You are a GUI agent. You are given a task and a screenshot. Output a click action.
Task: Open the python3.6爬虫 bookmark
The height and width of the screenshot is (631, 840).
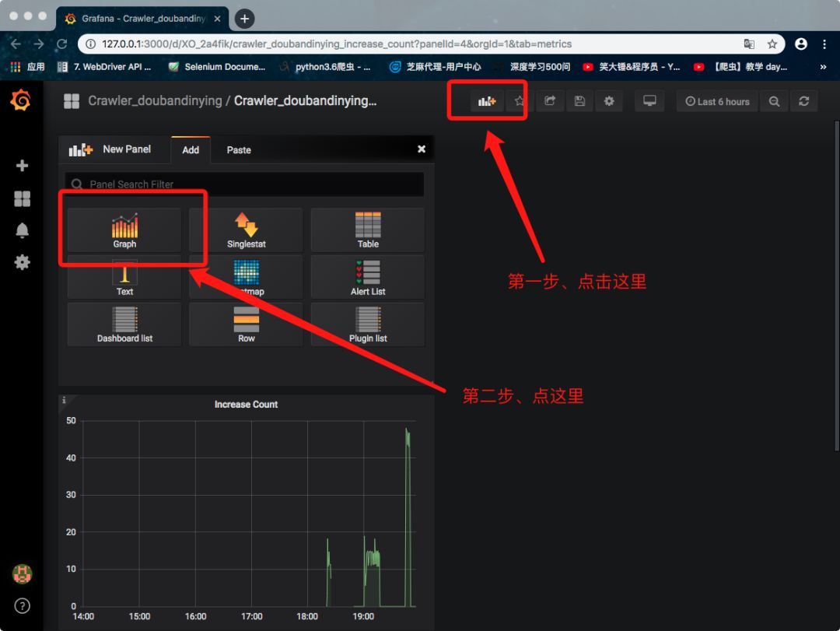coord(324,66)
